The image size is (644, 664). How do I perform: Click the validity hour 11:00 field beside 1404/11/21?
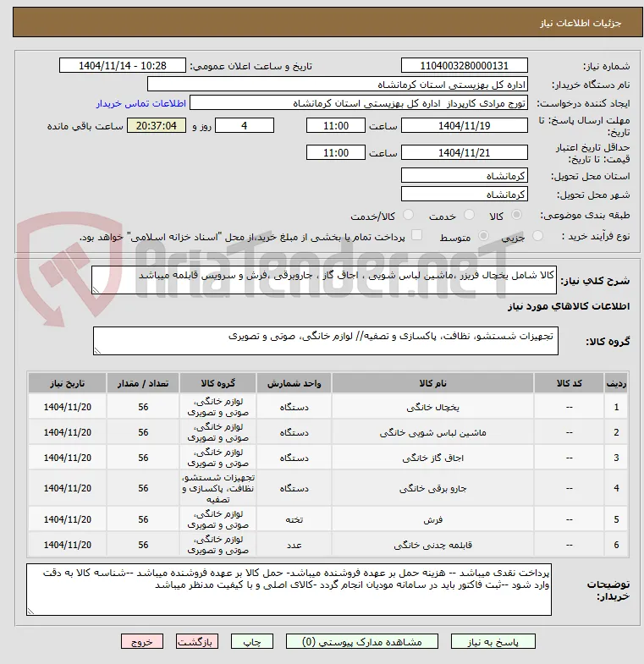pyautogui.click(x=336, y=152)
